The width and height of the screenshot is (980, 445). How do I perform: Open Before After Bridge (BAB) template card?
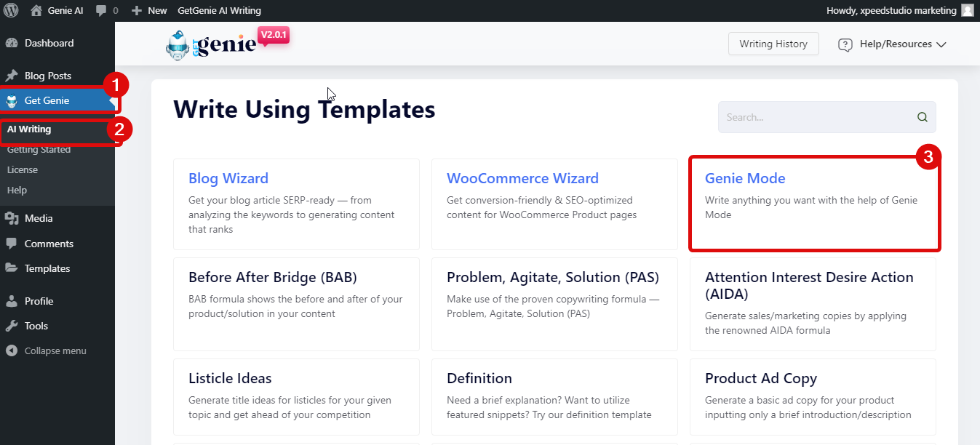click(296, 305)
